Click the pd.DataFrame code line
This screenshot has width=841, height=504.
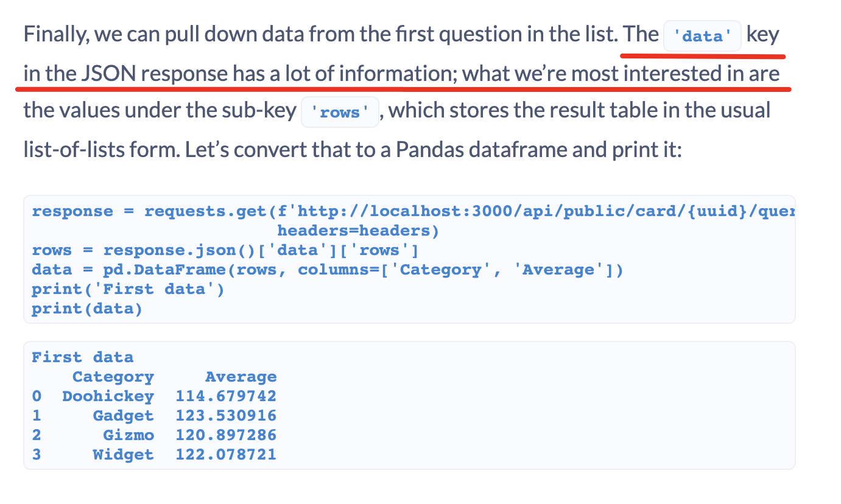click(x=328, y=270)
